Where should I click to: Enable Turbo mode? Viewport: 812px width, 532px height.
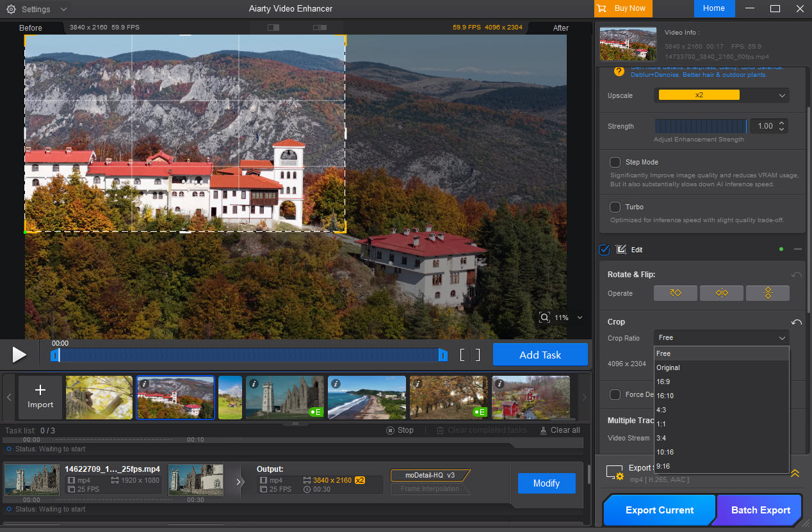[x=615, y=207]
